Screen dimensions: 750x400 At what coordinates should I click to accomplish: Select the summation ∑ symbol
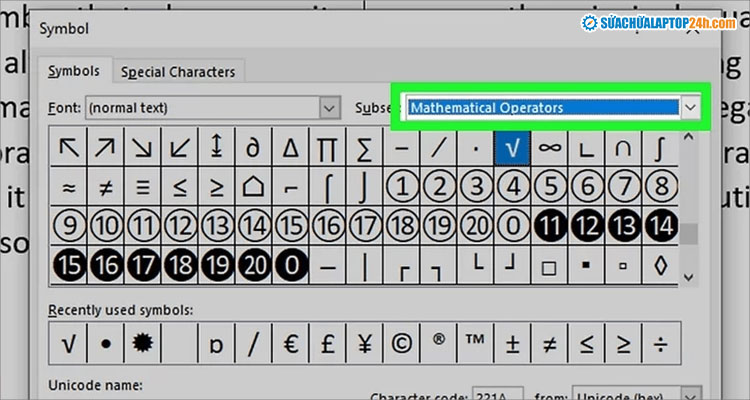[364, 148]
